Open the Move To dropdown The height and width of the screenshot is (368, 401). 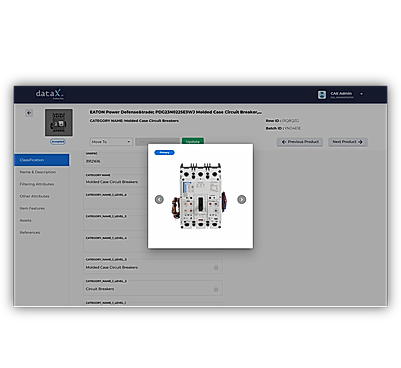pyautogui.click(x=111, y=142)
